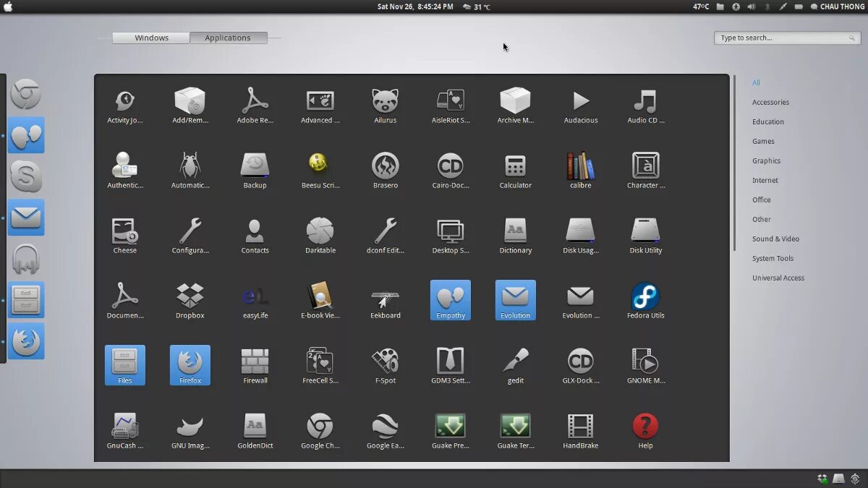This screenshot has width=868, height=488.
Task: Launch Dropbox from the applications grid
Action: point(190,301)
